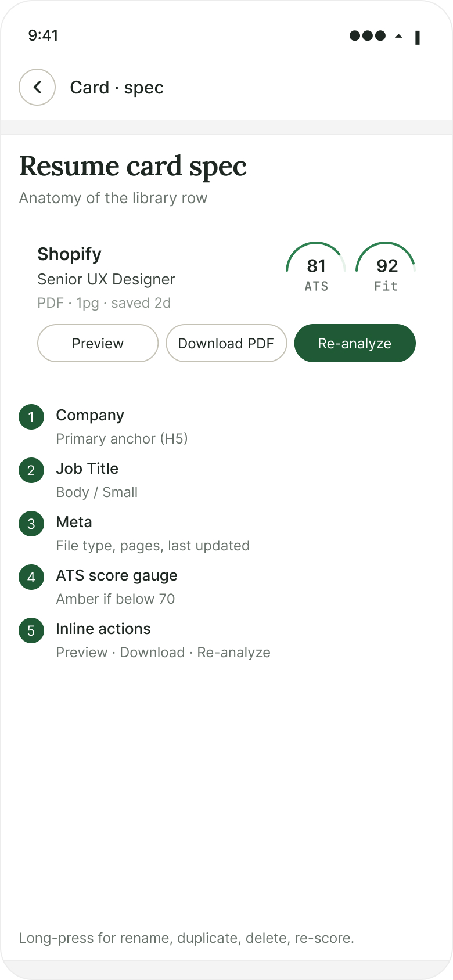453x980 pixels.
Task: Select numbered badge 1 for Company
Action: coord(31,417)
